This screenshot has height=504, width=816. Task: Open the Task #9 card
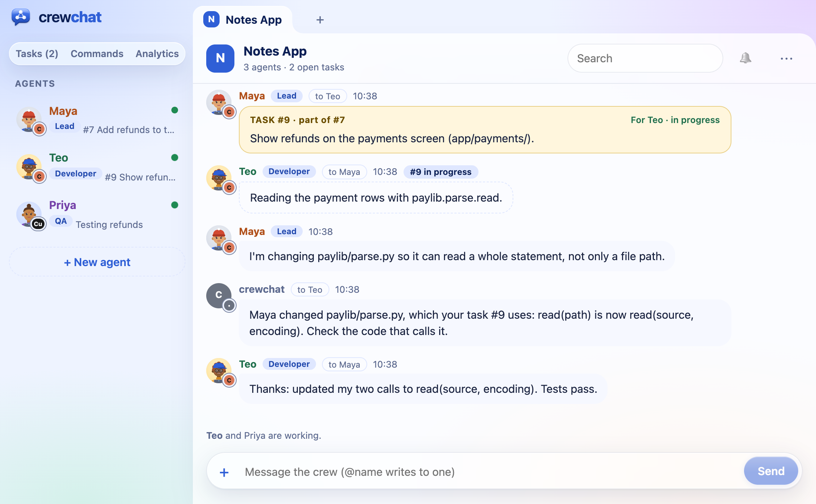point(485,130)
